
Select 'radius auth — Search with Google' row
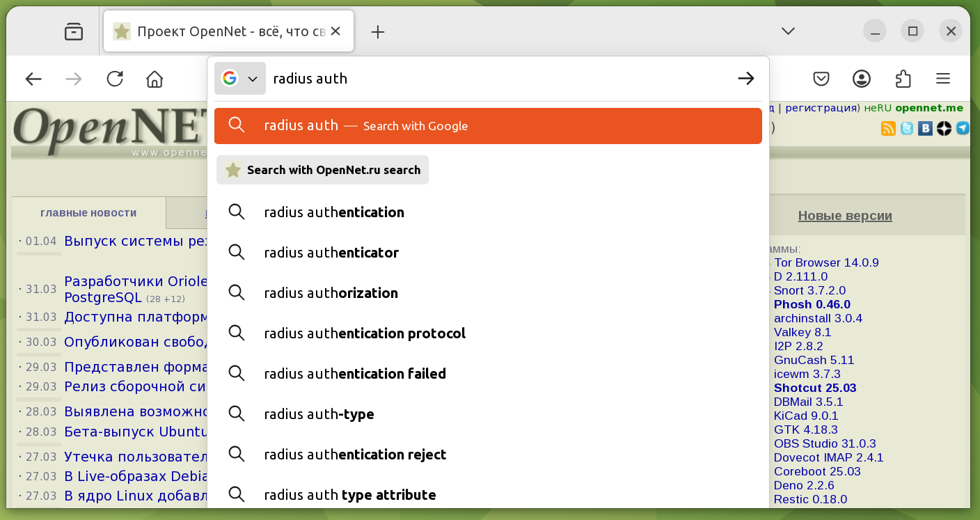(487, 126)
